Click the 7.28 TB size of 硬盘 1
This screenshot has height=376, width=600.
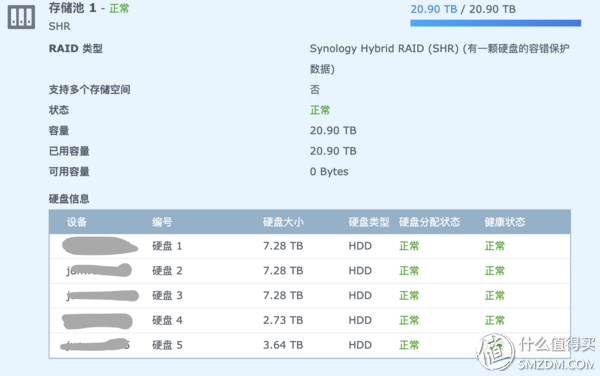(x=283, y=246)
